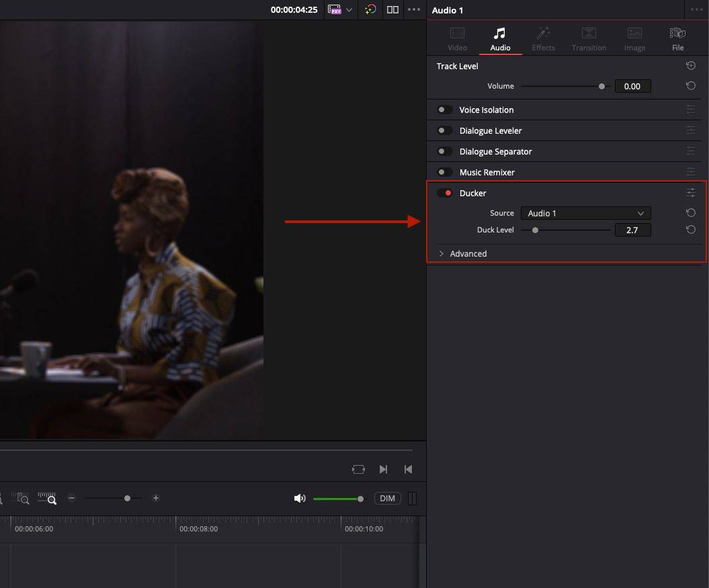Open the proxy media indicator icon
The height and width of the screenshot is (588, 709).
pyautogui.click(x=334, y=9)
